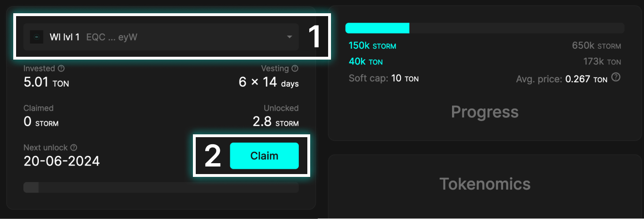Viewport: 644px width, 219px height.
Task: Click the Unlocked 2.8 STORM value
Action: click(x=276, y=122)
